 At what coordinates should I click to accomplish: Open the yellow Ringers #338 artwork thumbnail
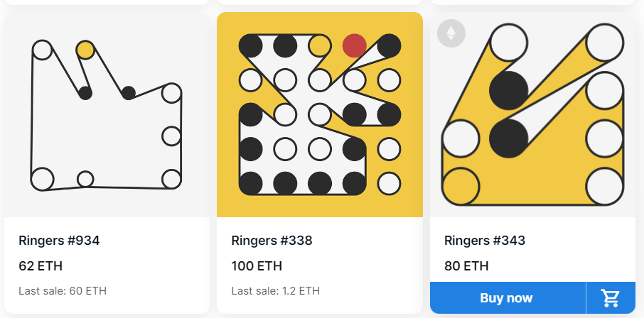[x=320, y=114]
